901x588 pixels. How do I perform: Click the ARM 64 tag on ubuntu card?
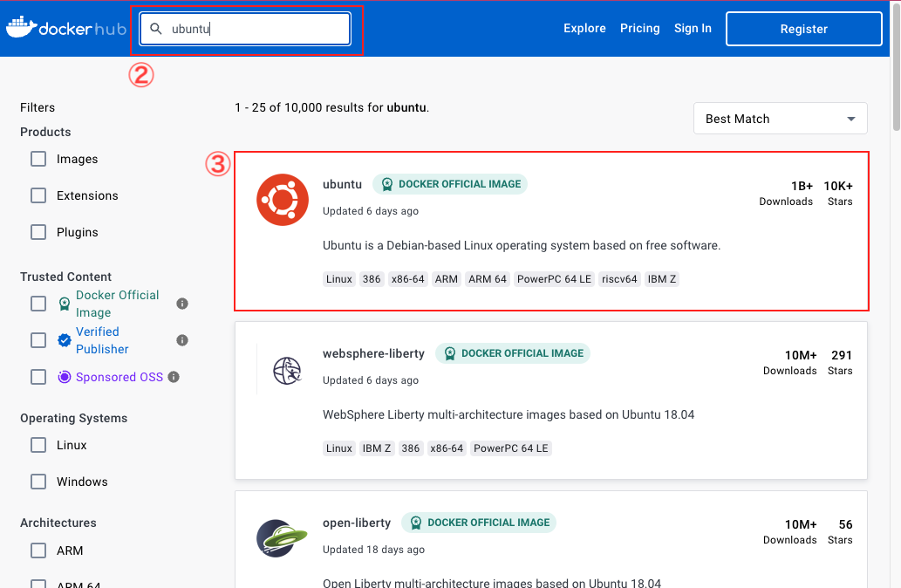(488, 279)
